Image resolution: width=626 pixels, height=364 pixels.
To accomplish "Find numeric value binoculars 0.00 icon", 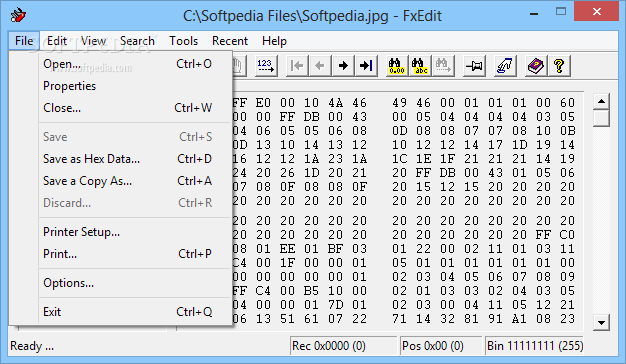I will coord(396,65).
